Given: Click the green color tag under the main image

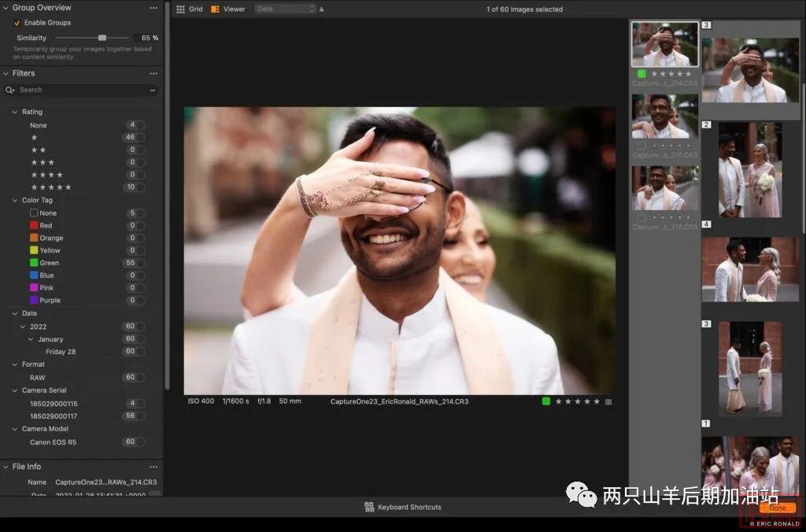Looking at the screenshot, I should pyautogui.click(x=546, y=401).
